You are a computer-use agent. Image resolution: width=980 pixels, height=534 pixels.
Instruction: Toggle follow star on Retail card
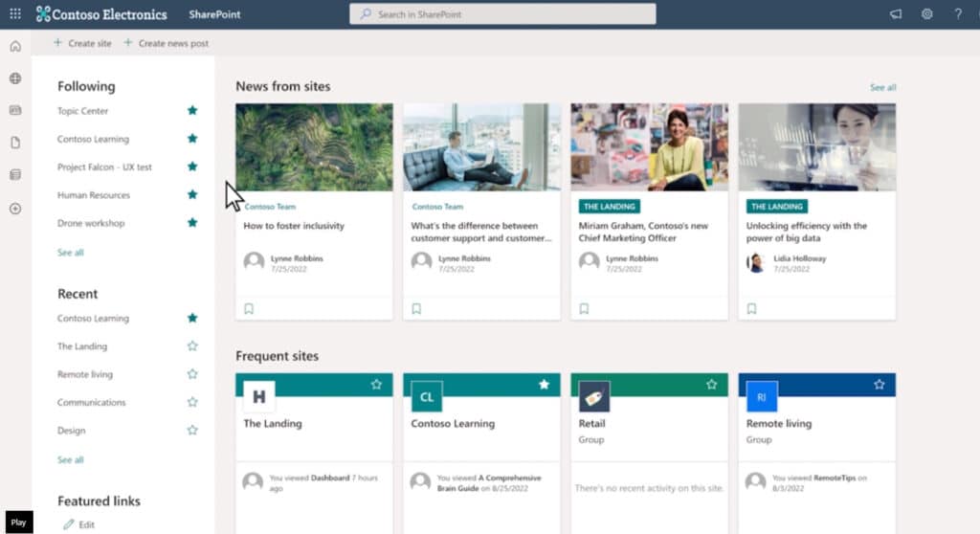tap(711, 385)
